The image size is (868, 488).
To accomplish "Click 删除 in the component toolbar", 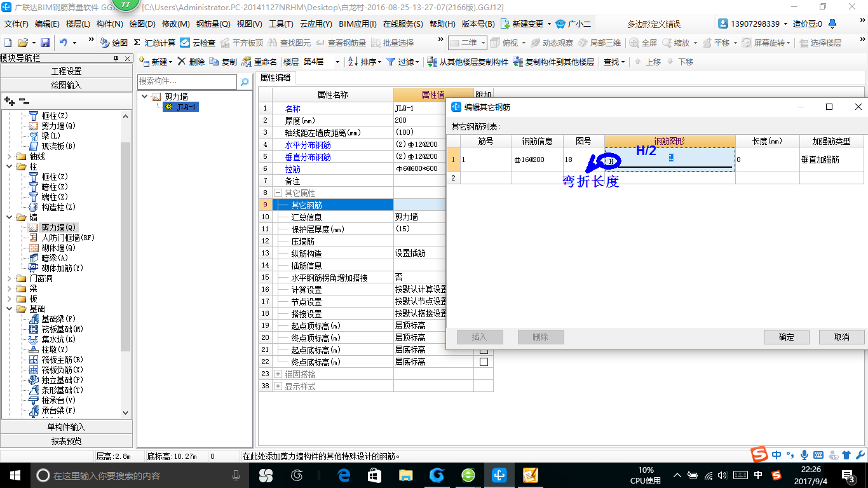I will coord(191,62).
